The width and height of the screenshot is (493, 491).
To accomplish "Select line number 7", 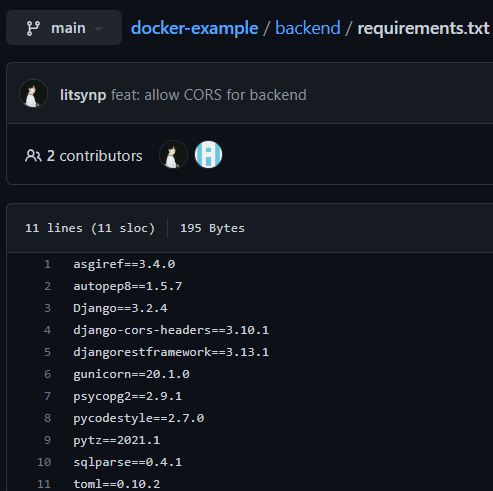I will coord(47,396).
